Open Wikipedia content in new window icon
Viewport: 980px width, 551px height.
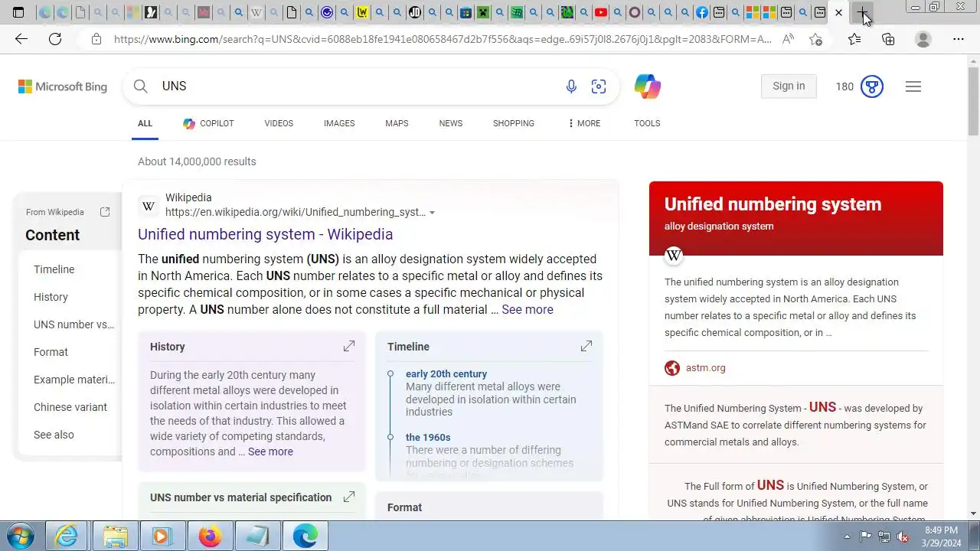coord(105,212)
